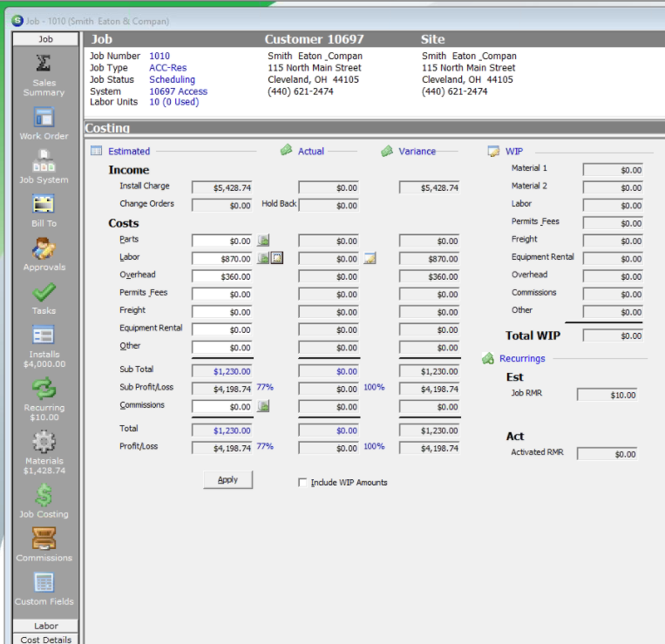Screen dimensions: 665x644
Task: Open Job Number 1010 link
Action: pos(159,56)
